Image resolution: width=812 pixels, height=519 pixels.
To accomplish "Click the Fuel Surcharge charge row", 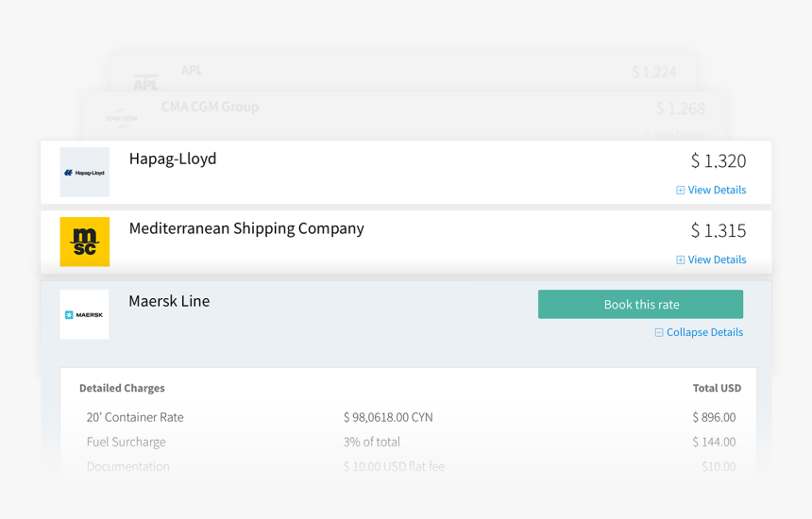I will [126, 442].
